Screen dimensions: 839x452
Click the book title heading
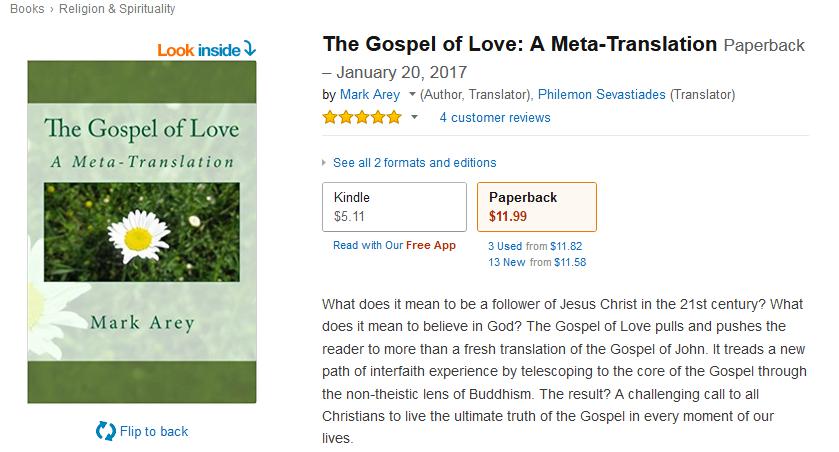pyautogui.click(x=520, y=44)
